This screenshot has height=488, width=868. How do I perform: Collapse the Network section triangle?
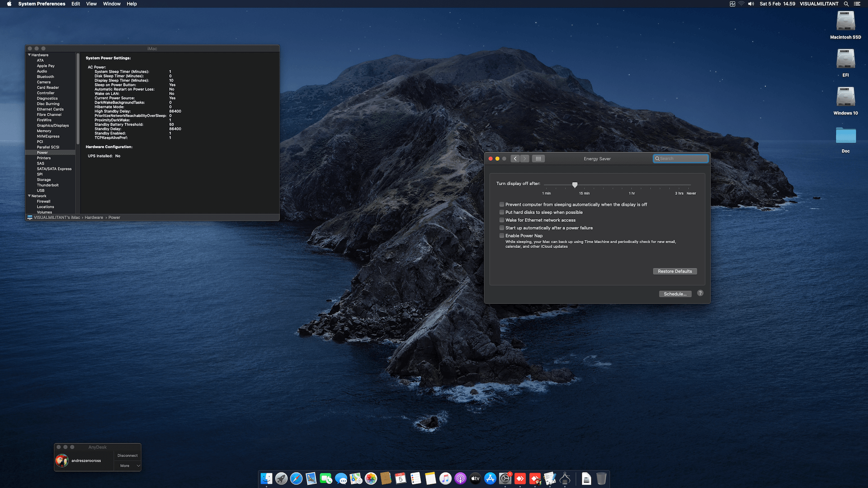click(x=29, y=196)
